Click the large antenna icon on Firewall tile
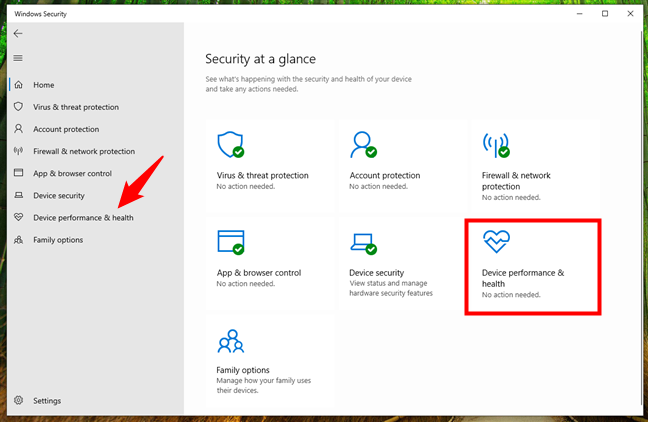Image resolution: width=648 pixels, height=422 pixels. pos(496,145)
